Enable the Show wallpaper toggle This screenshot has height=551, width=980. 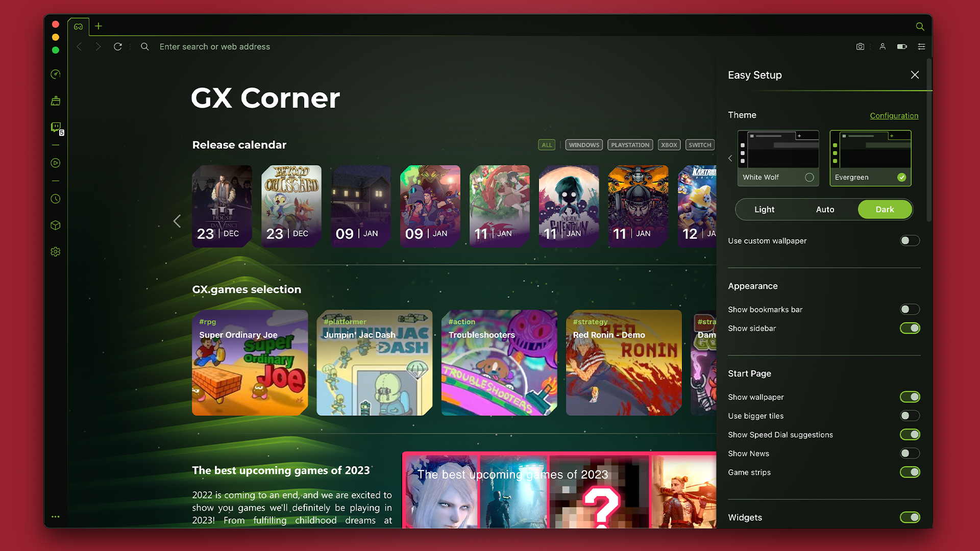point(910,396)
